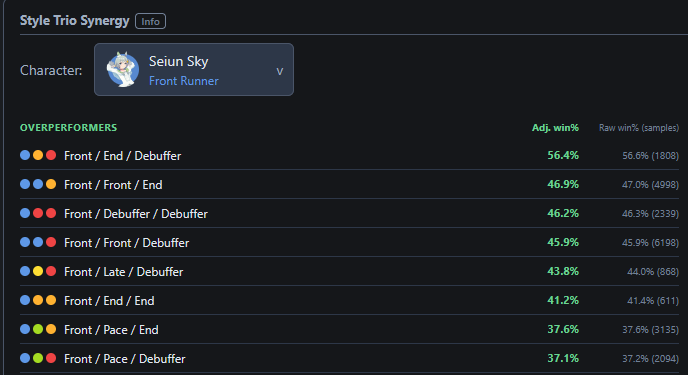This screenshot has width=688, height=375.
Task: Click the middle red dot on Front / Debuffer / Debuffer row
Action: [x=38, y=213]
